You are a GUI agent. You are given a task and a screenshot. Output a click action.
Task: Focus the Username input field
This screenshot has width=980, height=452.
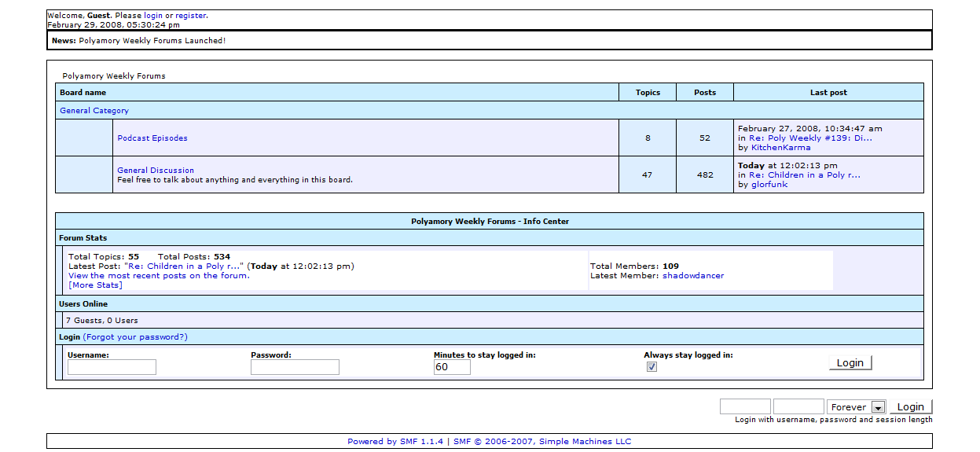[112, 367]
